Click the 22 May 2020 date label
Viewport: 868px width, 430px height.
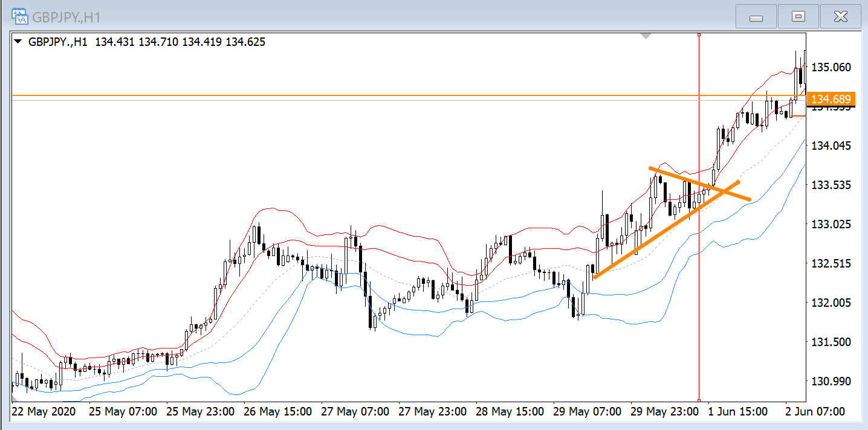pyautogui.click(x=44, y=412)
